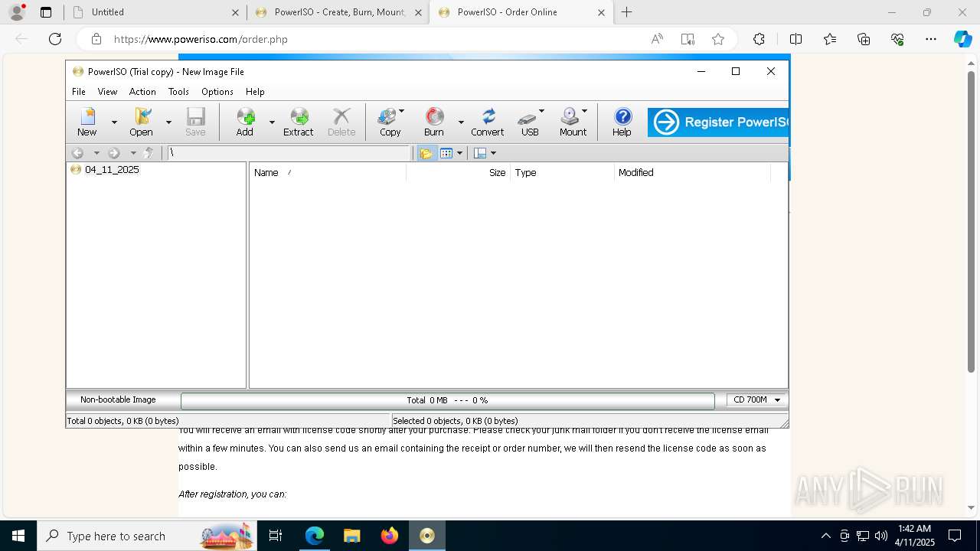980x551 pixels.
Task: Open Edge Settings and more menu
Action: (931, 39)
